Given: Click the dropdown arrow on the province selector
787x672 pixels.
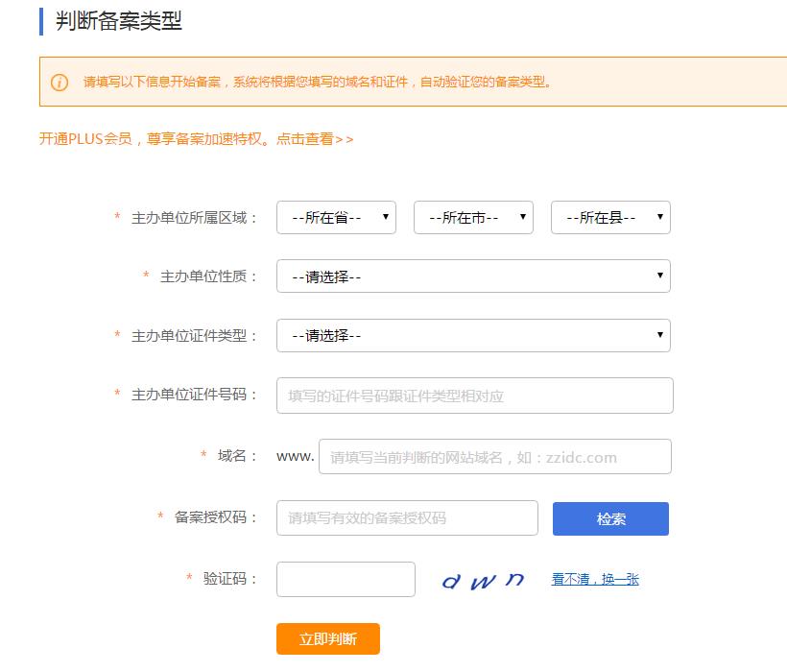Looking at the screenshot, I should tap(384, 217).
